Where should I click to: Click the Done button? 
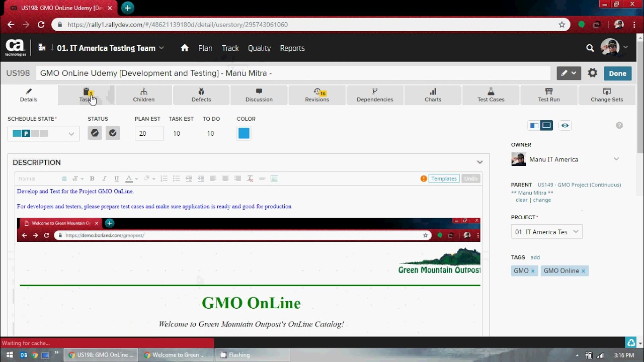(x=617, y=73)
